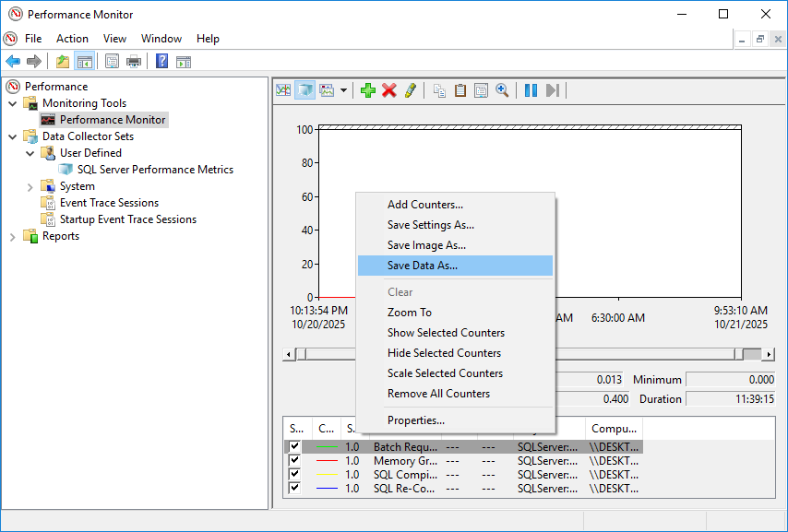Zoom the graph with the magnifier icon
788x532 pixels.
[502, 89]
